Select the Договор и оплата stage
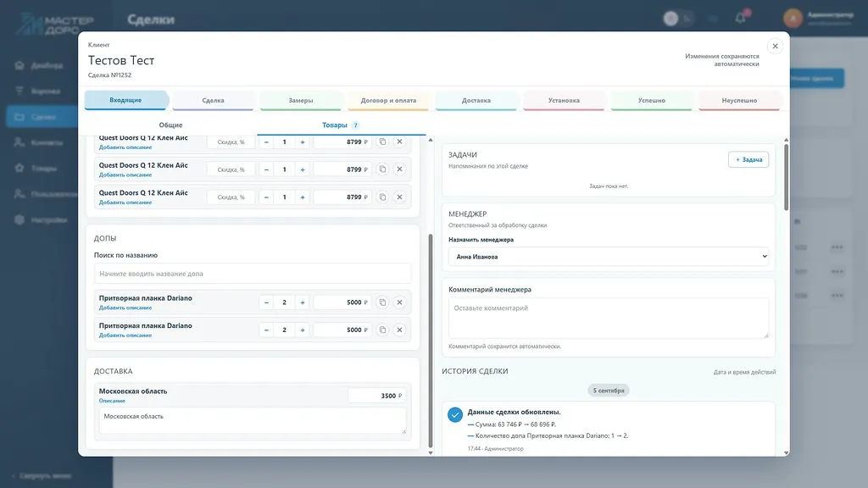Viewport: 868px width, 488px height. [x=388, y=100]
